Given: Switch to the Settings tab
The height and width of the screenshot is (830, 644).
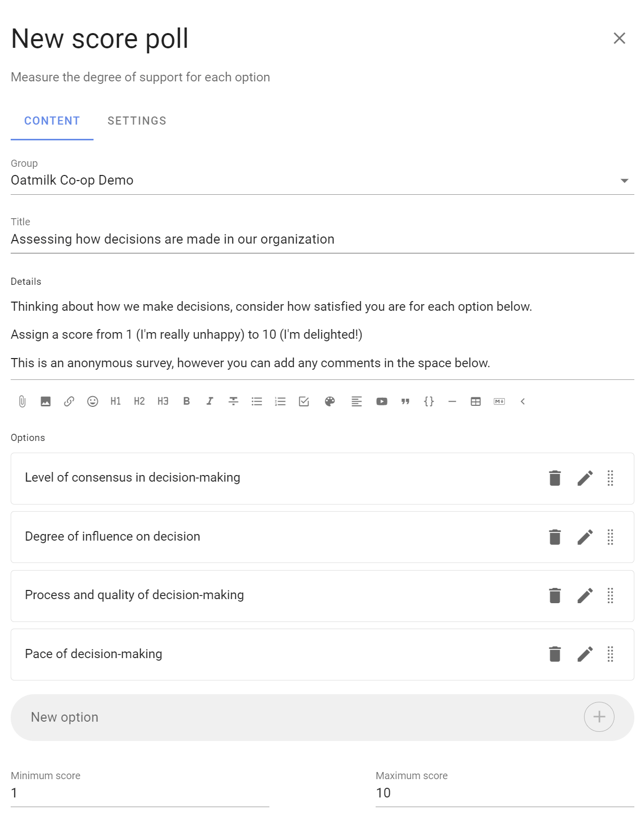Looking at the screenshot, I should tap(137, 121).
